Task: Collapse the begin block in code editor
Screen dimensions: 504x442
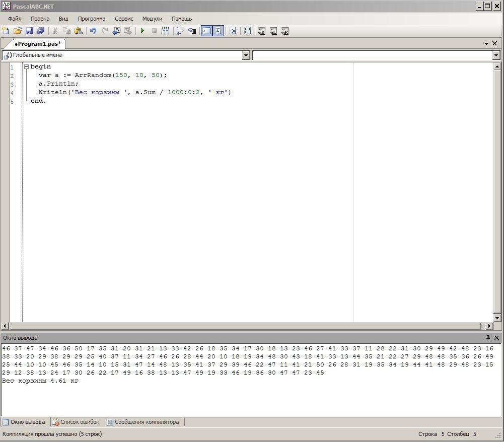Action: click(26, 66)
